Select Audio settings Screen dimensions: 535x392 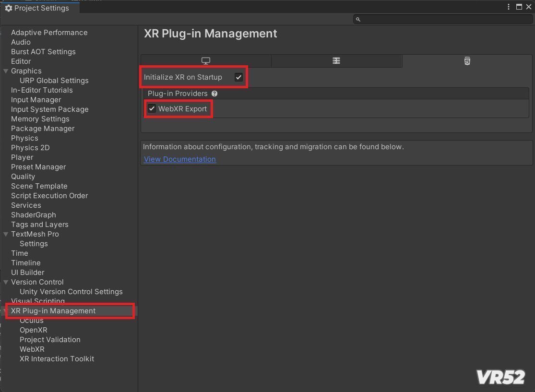point(21,42)
